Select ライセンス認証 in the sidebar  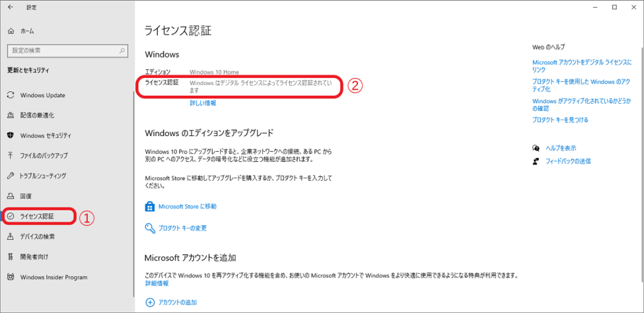pos(37,216)
